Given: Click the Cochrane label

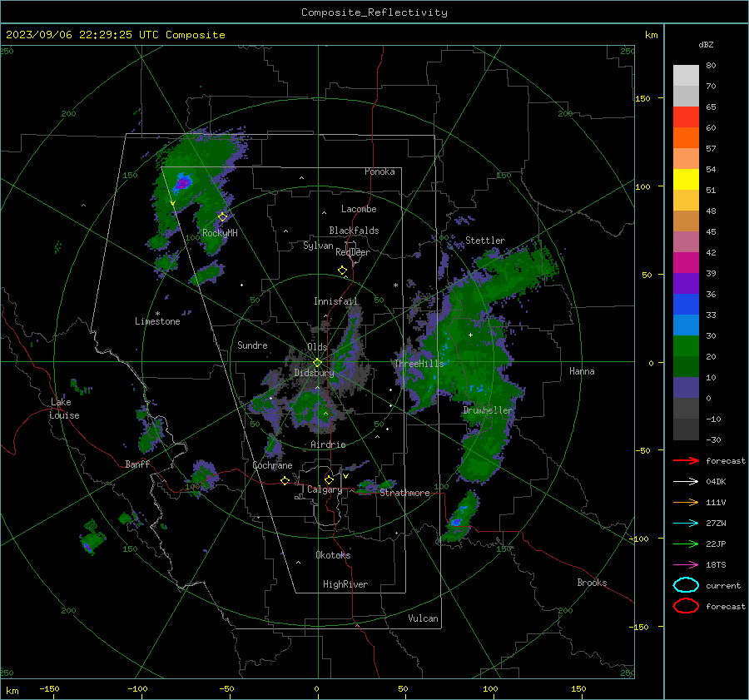Looking at the screenshot, I should (x=272, y=465).
